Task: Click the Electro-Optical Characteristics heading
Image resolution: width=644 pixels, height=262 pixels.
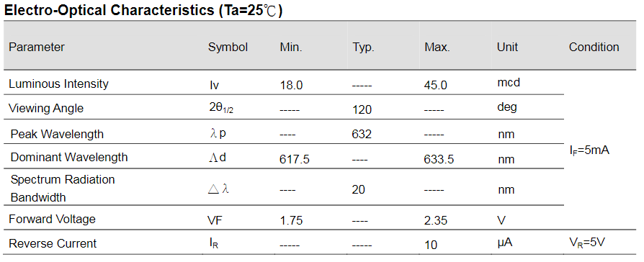Action: [143, 11]
